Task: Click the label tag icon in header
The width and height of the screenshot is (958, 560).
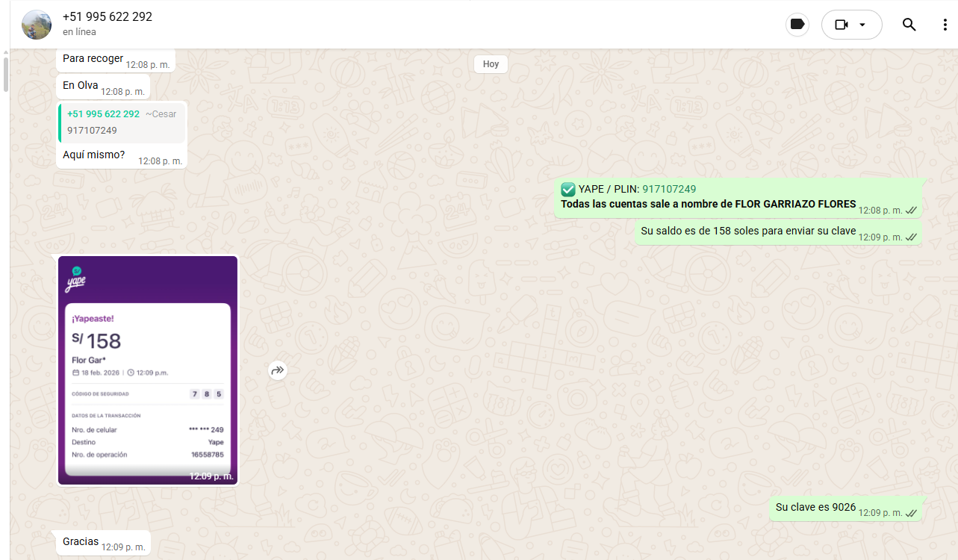Action: (797, 25)
